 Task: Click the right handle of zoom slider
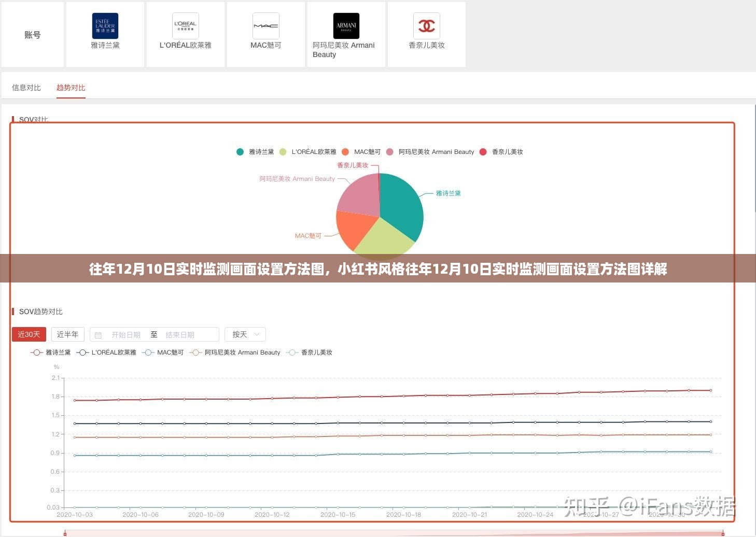pyautogui.click(x=723, y=533)
